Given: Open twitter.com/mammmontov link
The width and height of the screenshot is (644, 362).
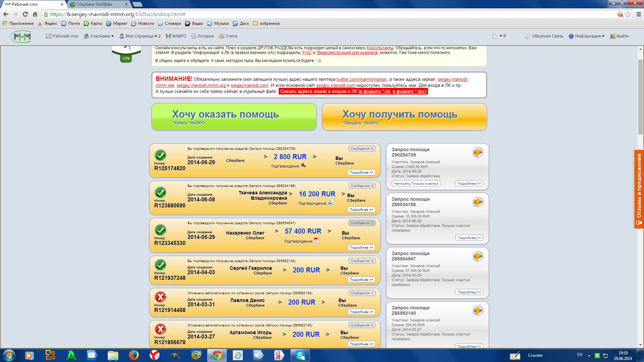Looking at the screenshot, I should 362,79.
